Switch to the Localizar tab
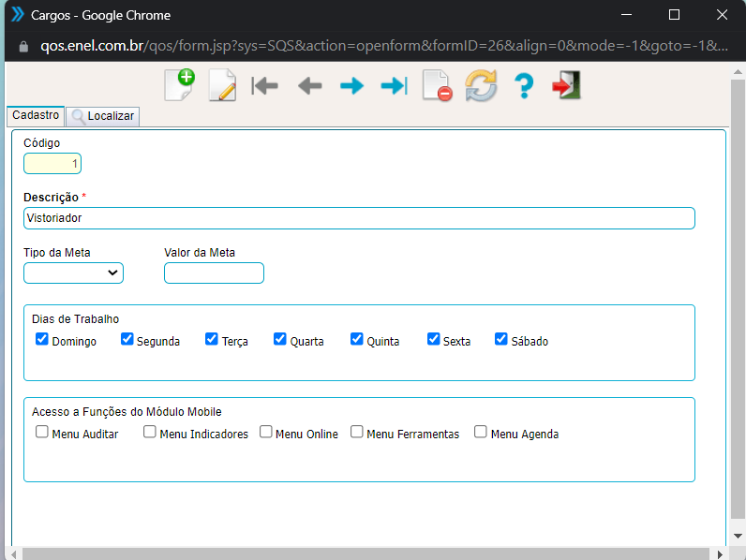The height and width of the screenshot is (560, 746). point(103,116)
